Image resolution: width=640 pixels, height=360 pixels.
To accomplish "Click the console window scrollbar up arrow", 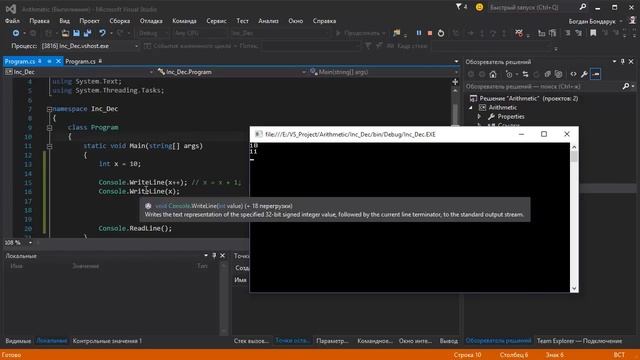I will click(574, 147).
